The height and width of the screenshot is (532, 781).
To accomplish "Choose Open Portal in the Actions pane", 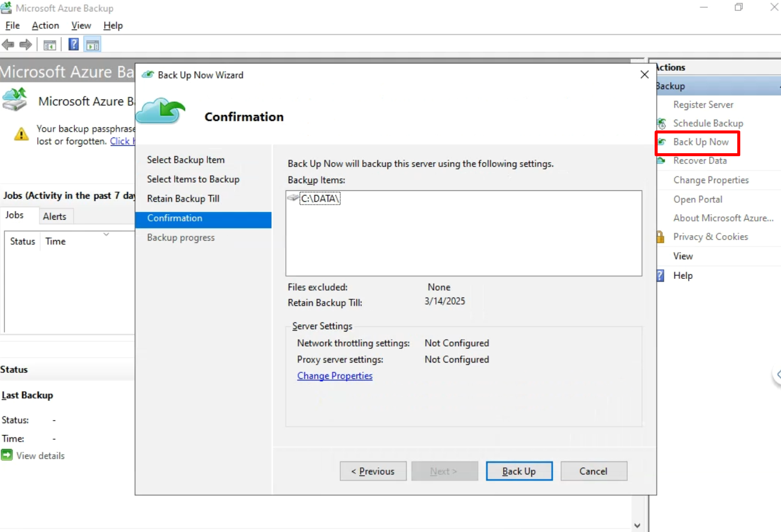I will pyautogui.click(x=698, y=199).
